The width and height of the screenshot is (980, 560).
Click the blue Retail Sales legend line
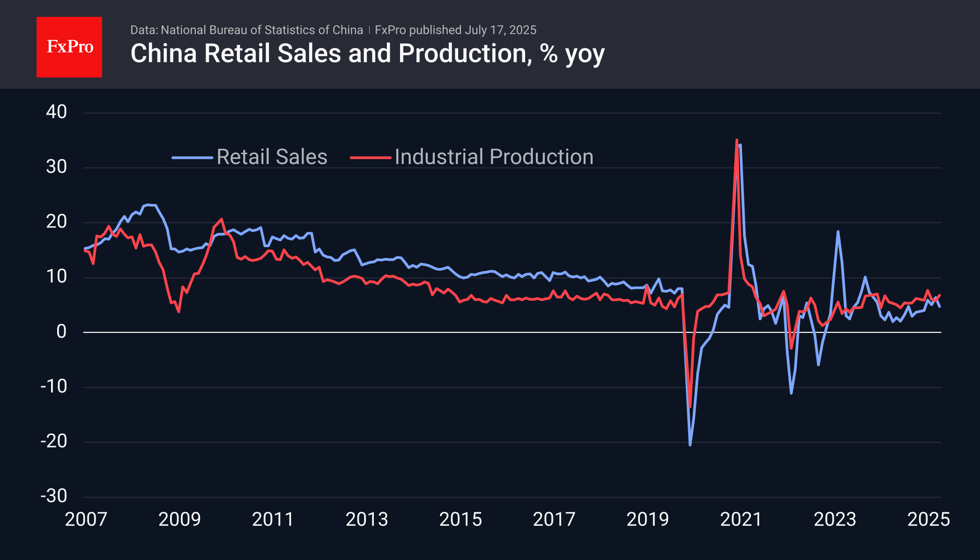click(193, 158)
